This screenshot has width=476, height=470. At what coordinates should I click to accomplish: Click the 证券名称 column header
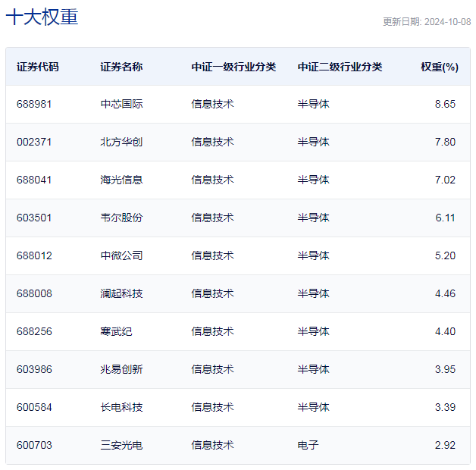[121, 67]
